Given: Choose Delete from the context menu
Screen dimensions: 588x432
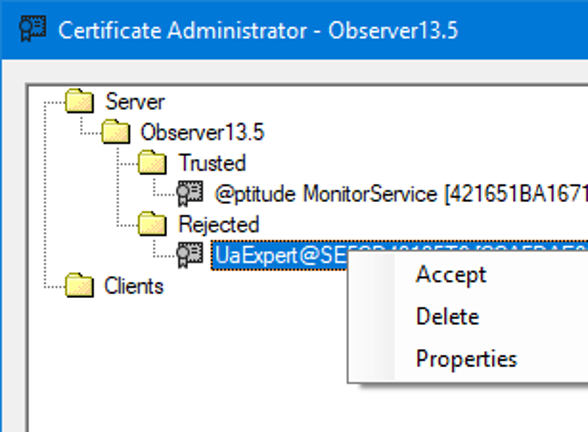Looking at the screenshot, I should 447,316.
